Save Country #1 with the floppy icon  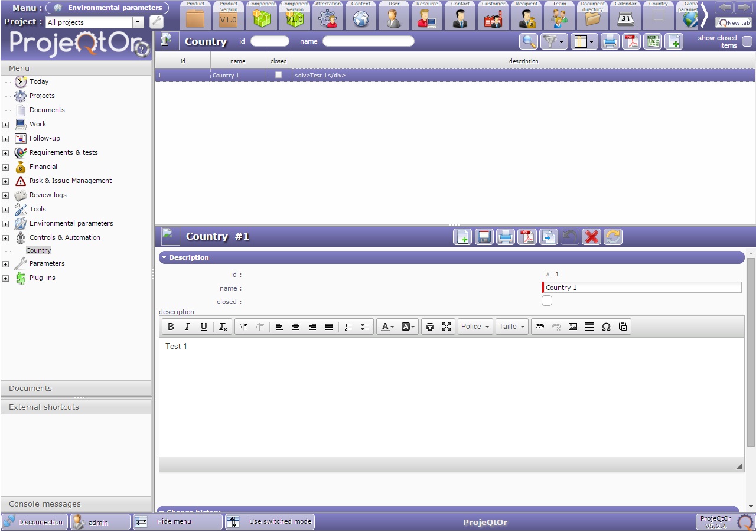pyautogui.click(x=484, y=237)
